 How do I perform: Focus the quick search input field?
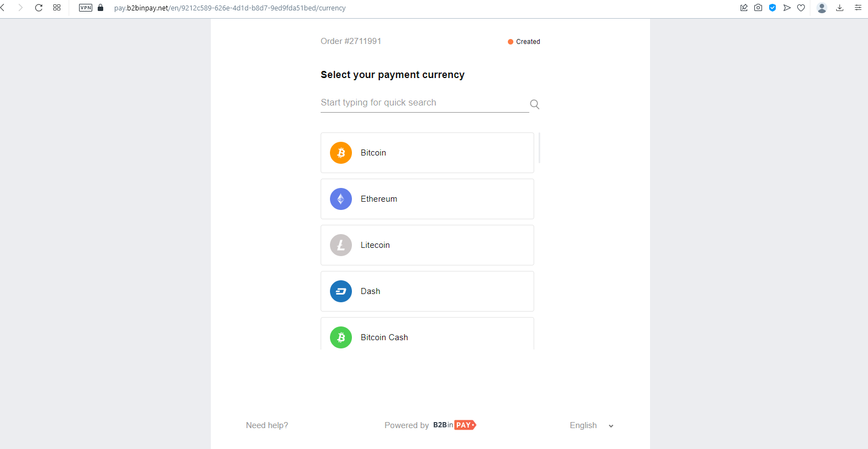click(x=424, y=103)
